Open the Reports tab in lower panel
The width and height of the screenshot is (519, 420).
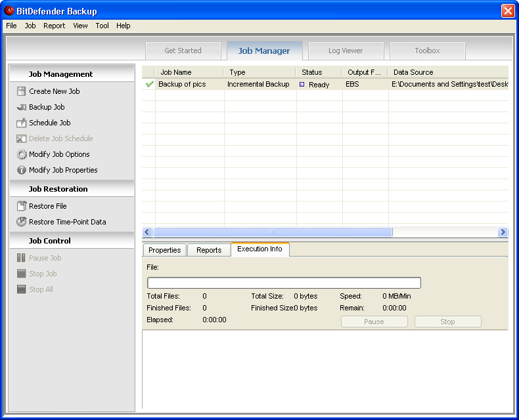click(209, 250)
